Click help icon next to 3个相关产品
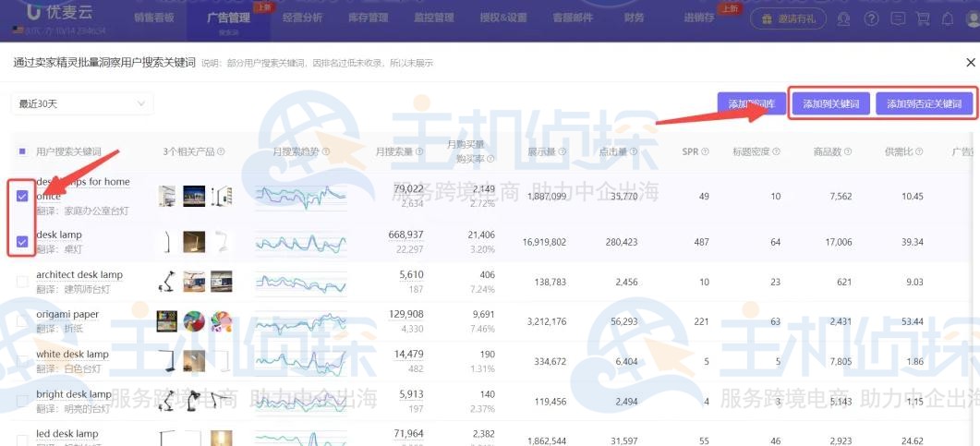Viewport: 980px width, 446px height. click(222, 151)
